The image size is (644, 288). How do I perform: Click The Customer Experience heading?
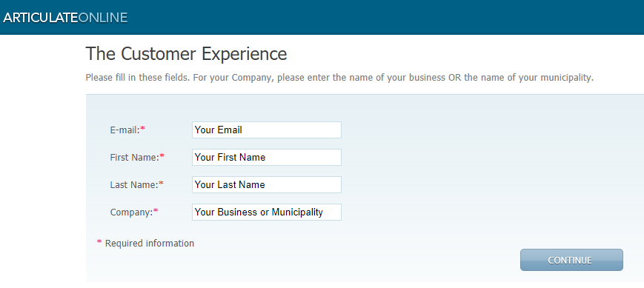click(x=186, y=54)
